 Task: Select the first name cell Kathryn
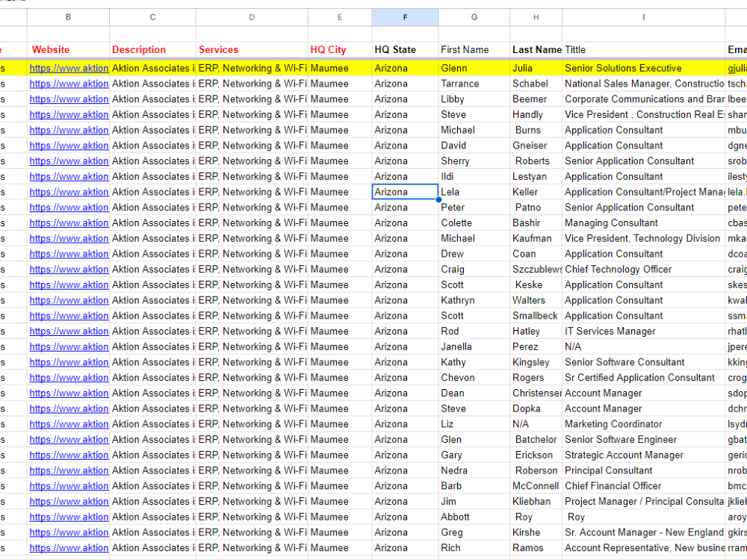(x=474, y=300)
